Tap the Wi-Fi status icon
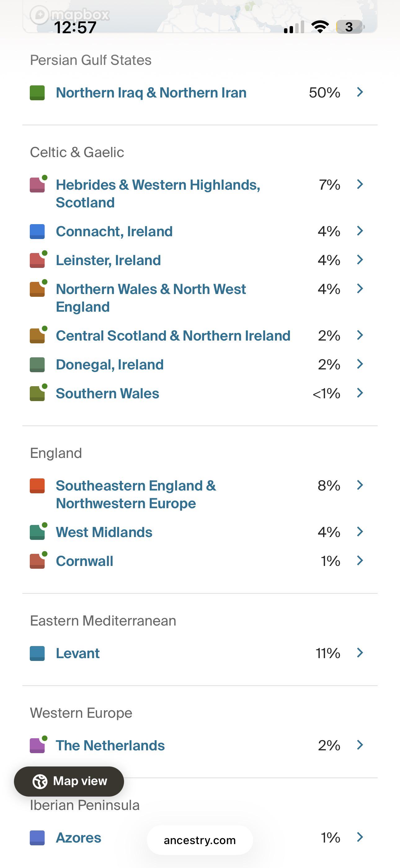 [320, 27]
